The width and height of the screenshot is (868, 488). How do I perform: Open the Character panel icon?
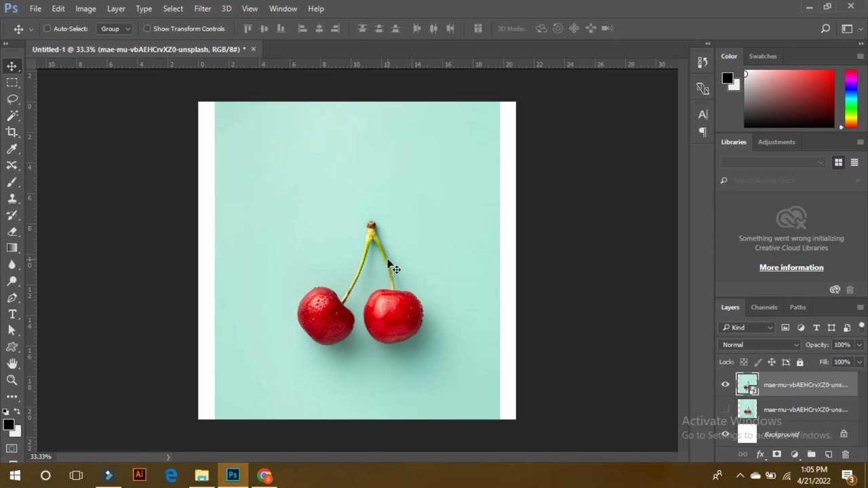[703, 114]
